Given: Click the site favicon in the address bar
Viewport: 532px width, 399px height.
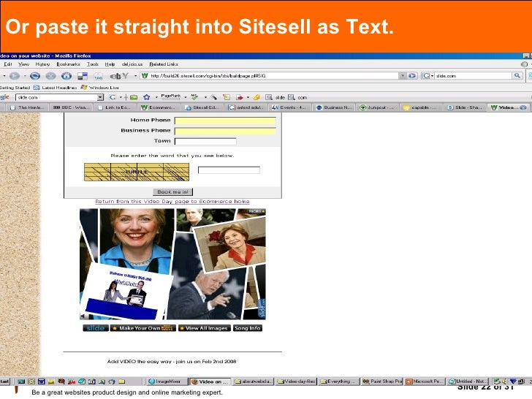Looking at the screenshot, I should [145, 76].
